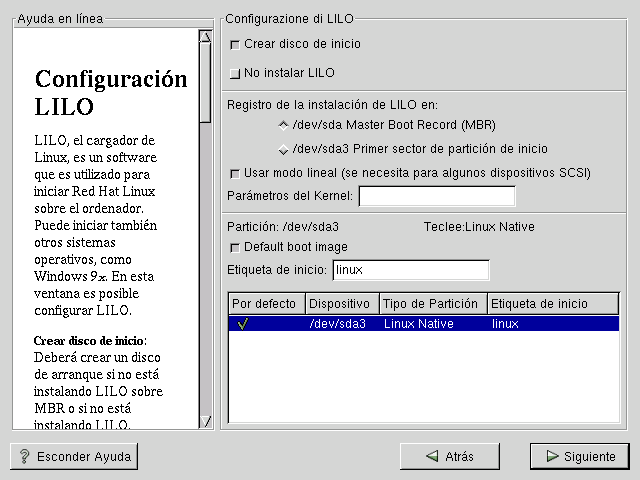Hide help with Esconder Ayuda button
The width and height of the screenshot is (640, 480).
(x=74, y=456)
